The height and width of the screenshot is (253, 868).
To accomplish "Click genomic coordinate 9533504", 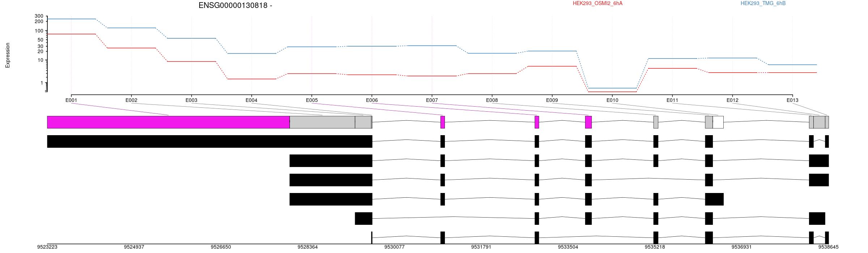I will (x=568, y=247).
